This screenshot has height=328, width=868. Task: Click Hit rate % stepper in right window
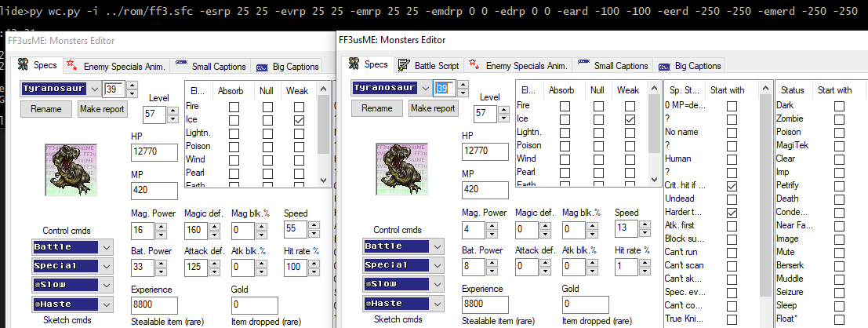coord(645,267)
